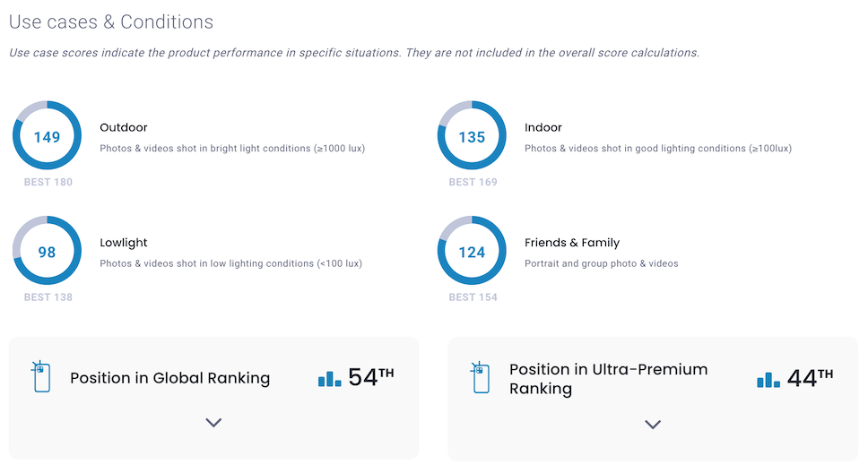Click the 54TH global ranking position
Screen dimensions: 868x473
[370, 377]
